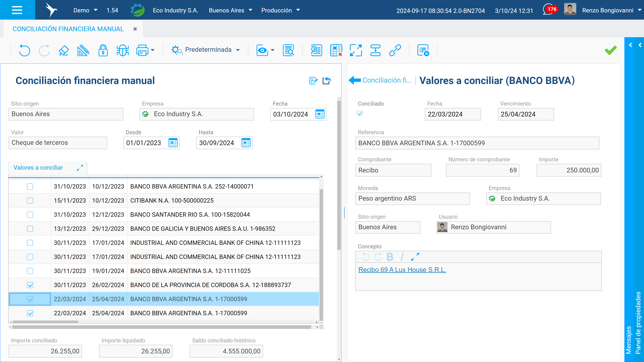The width and height of the screenshot is (644, 362).
Task: Go back via Conciliación fi... breadcrumb
Action: [387, 80]
